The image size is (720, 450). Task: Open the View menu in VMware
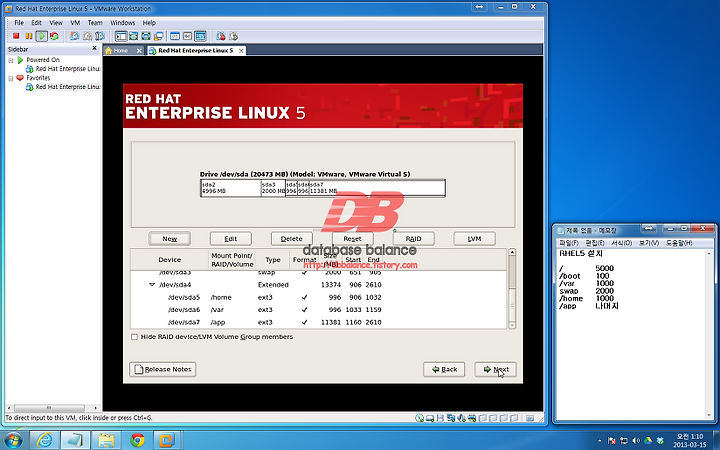(x=56, y=22)
